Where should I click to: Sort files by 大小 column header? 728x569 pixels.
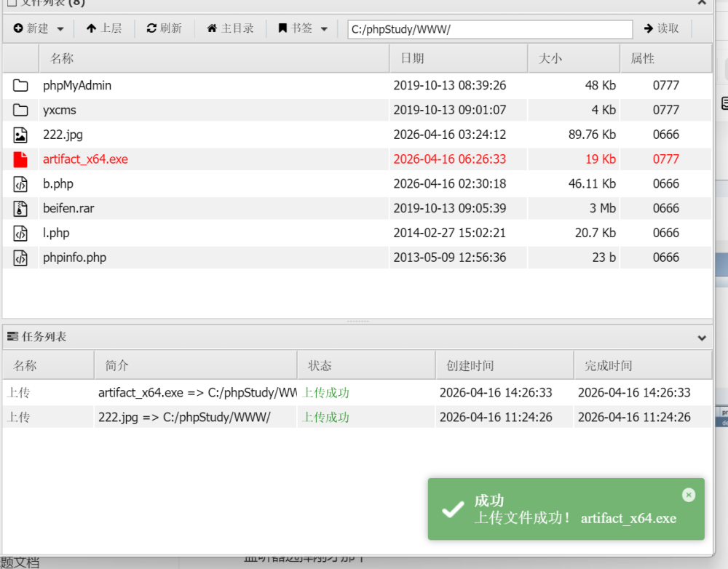point(550,58)
